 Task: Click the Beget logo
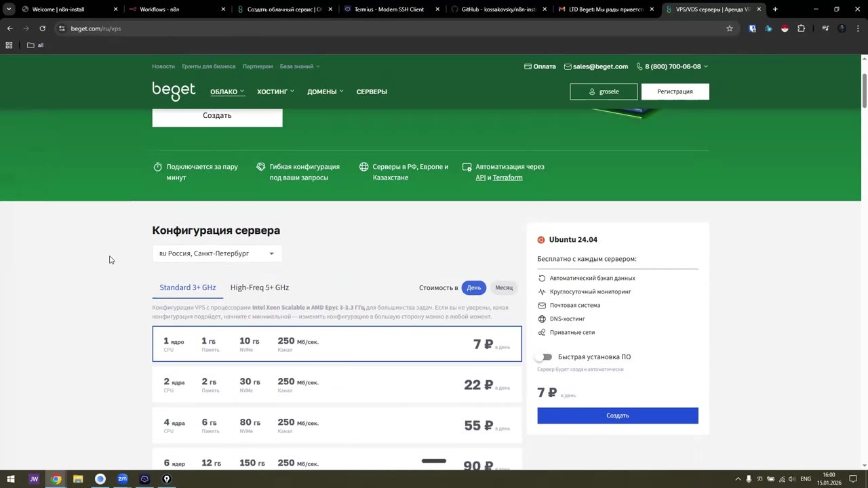click(174, 91)
